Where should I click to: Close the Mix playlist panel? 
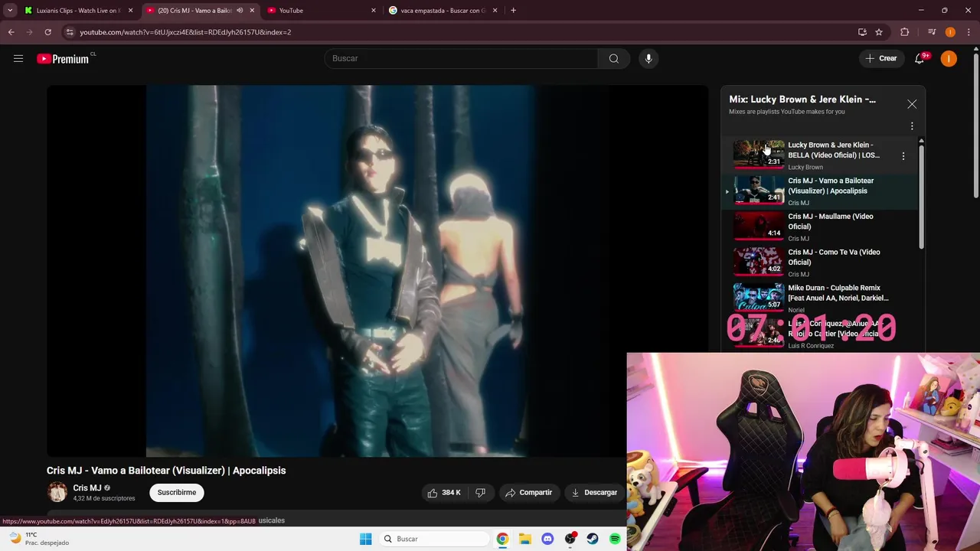912,104
